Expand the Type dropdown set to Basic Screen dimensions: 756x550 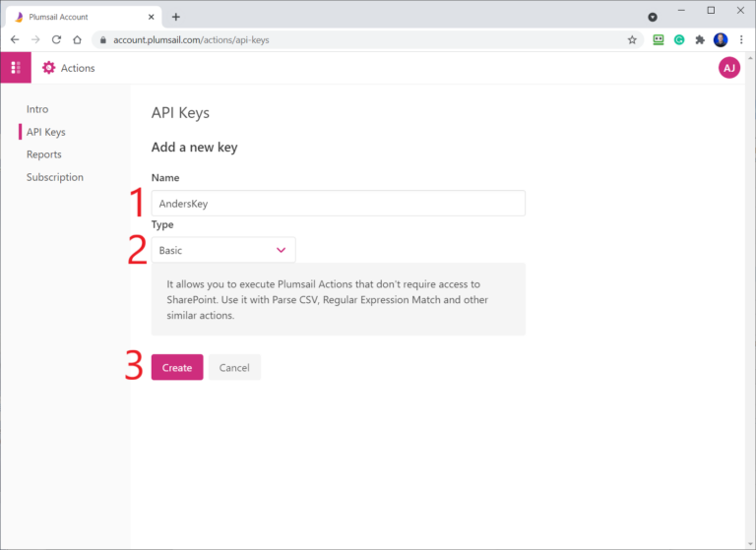pos(223,250)
